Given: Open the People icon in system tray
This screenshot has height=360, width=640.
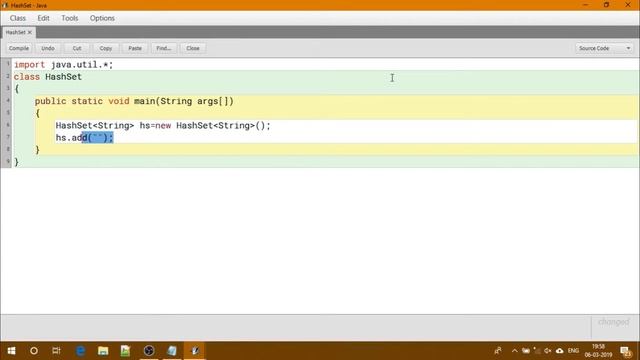Looking at the screenshot, I should point(498,351).
